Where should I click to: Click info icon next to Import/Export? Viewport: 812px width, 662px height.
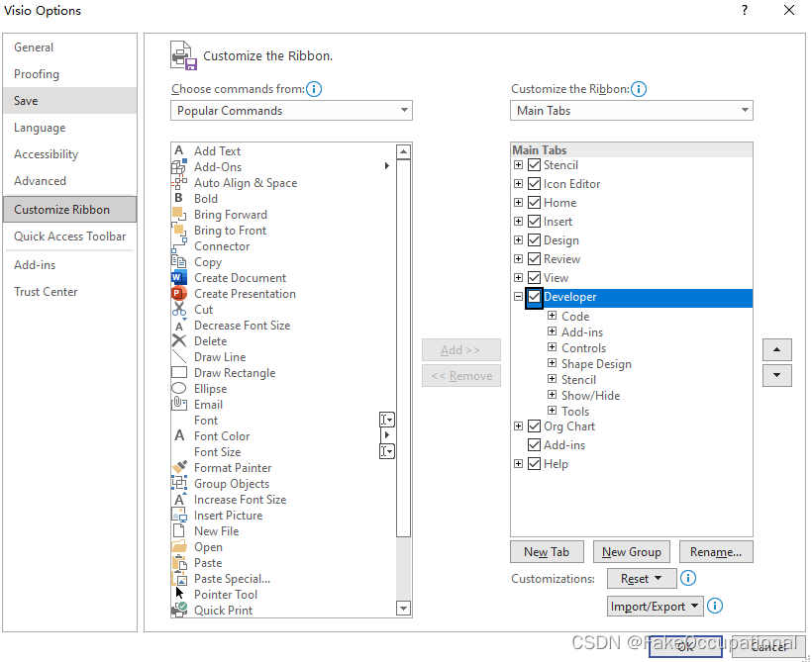(715, 606)
